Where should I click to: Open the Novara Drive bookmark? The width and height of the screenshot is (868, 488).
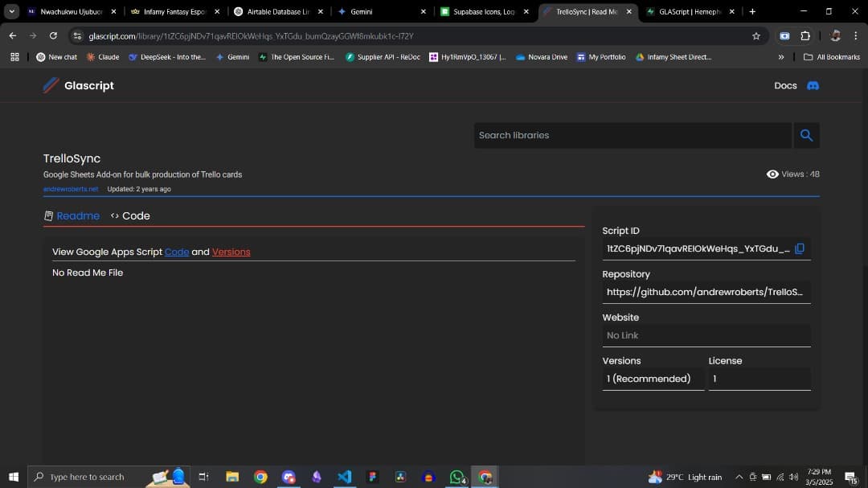pyautogui.click(x=542, y=57)
